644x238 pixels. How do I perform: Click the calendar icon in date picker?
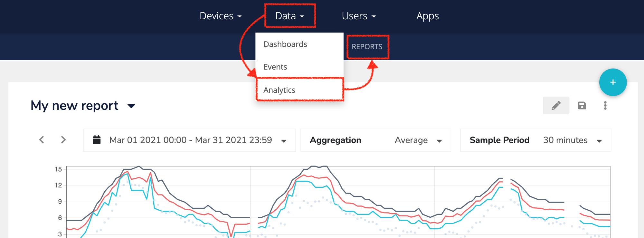point(97,140)
